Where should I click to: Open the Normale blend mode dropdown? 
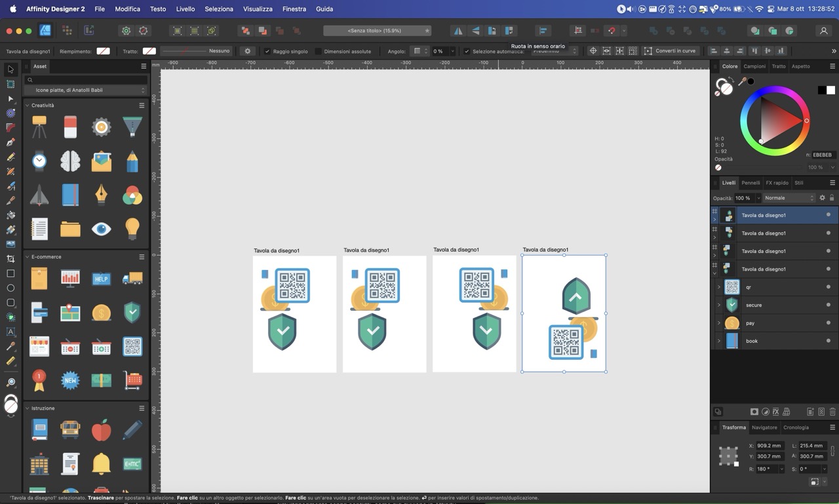790,198
